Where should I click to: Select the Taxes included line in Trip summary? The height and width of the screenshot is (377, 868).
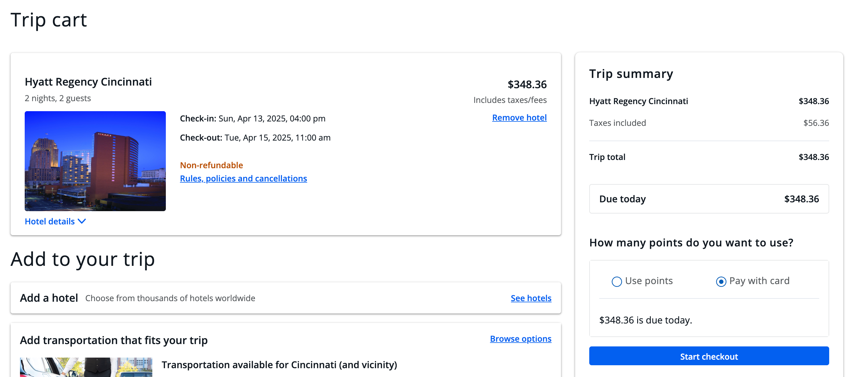coord(618,123)
